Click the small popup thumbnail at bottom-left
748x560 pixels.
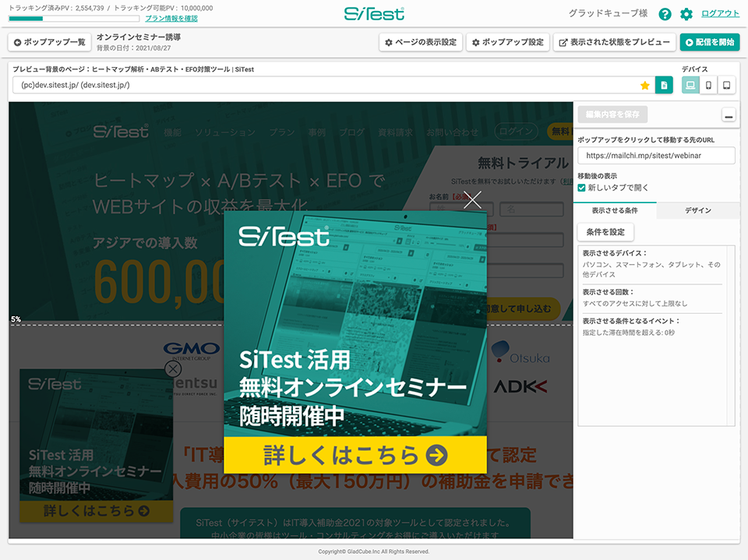click(x=97, y=445)
